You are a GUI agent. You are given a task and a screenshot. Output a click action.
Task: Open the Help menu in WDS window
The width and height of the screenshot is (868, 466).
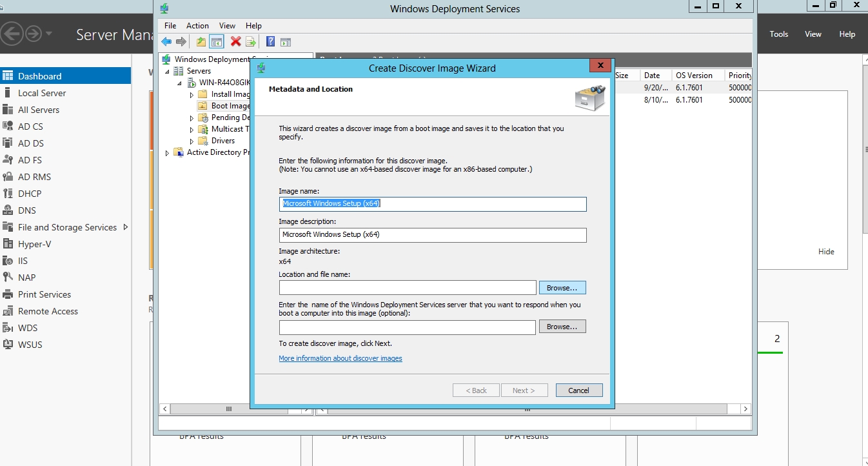tap(253, 26)
